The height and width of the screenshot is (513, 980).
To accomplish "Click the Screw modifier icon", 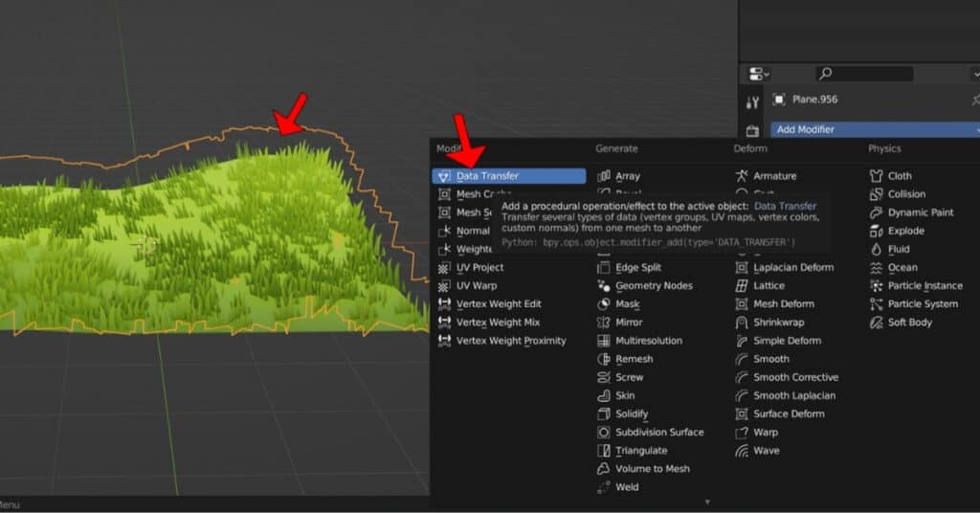I will (604, 377).
